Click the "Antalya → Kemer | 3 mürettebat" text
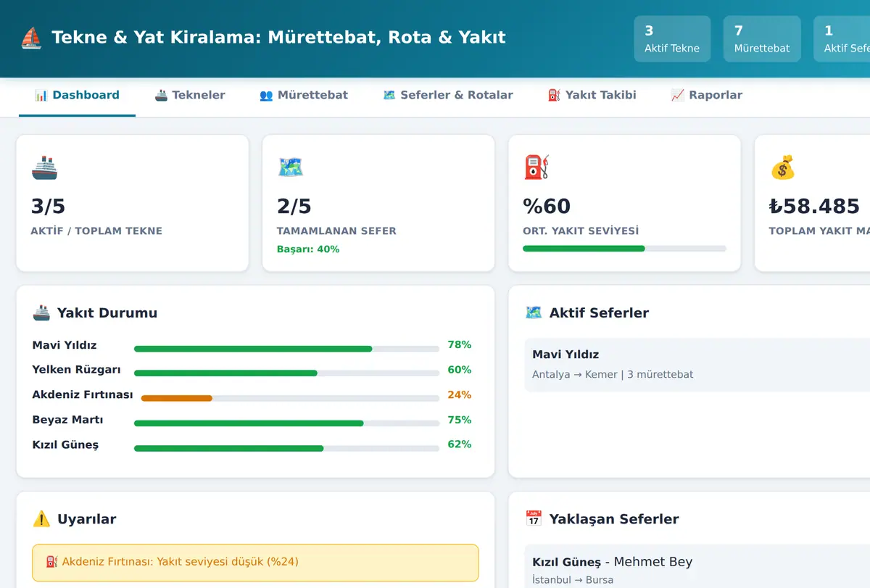 coord(613,375)
